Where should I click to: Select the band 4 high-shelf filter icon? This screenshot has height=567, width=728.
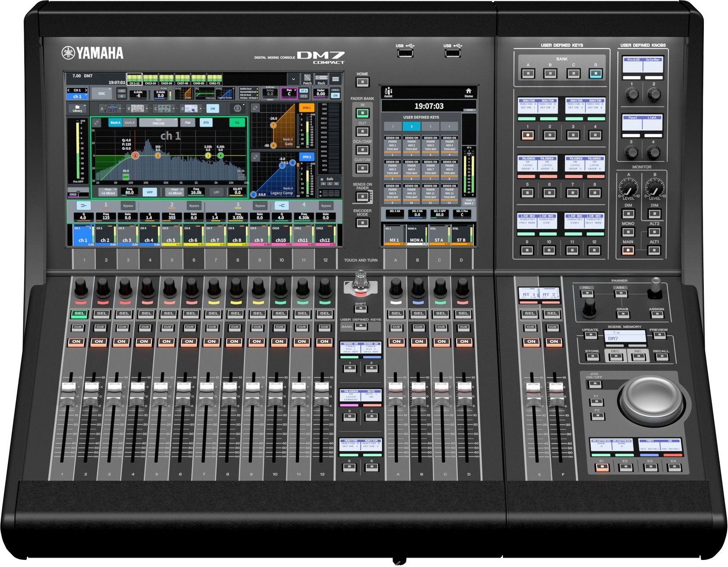point(281,206)
